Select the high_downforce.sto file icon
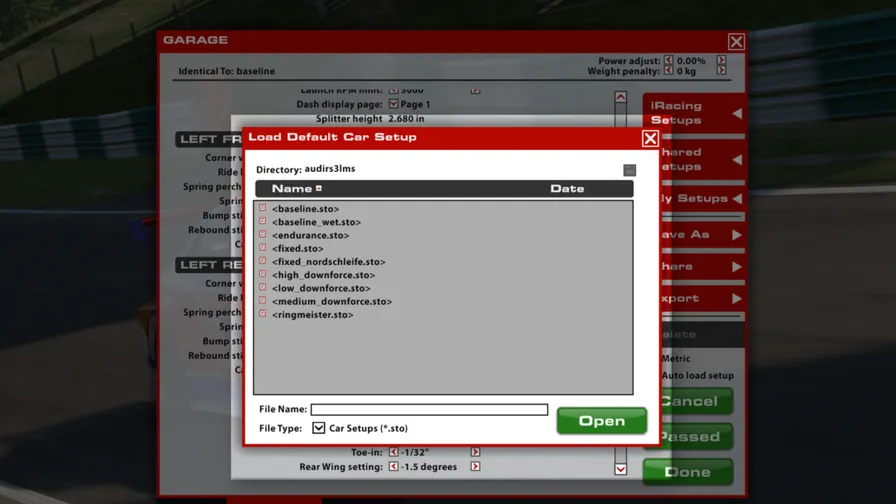The width and height of the screenshot is (896, 504). tap(262, 274)
